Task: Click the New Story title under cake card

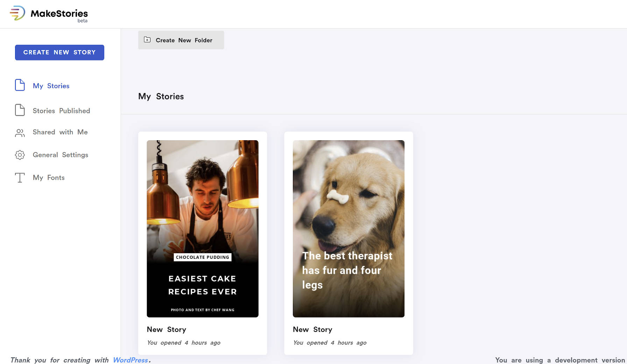Action: pos(167,329)
